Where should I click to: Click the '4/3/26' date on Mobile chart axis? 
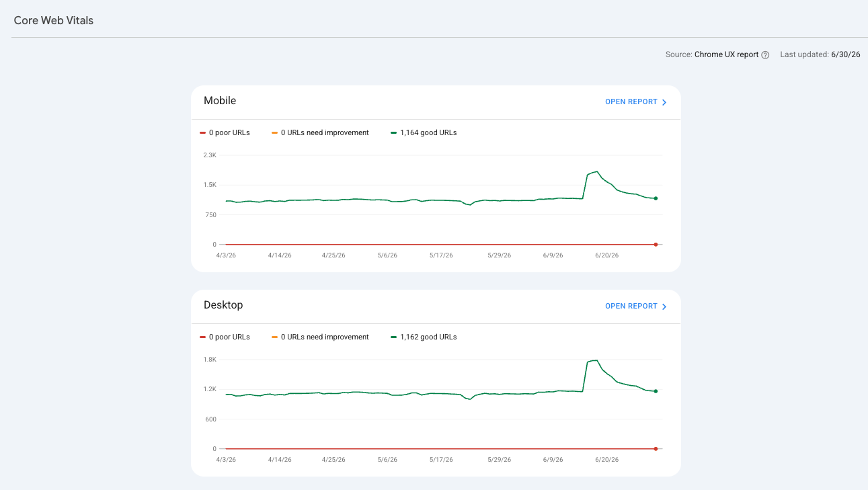[226, 255]
